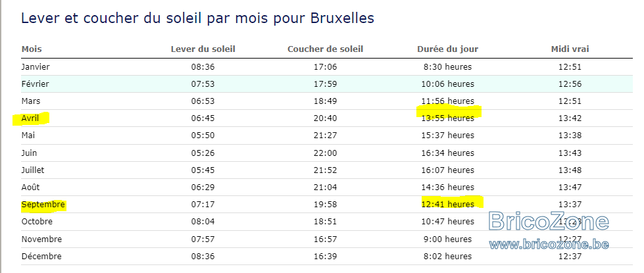644x273 pixels.
Task: Select the Décembre row label
Action: pyautogui.click(x=41, y=256)
